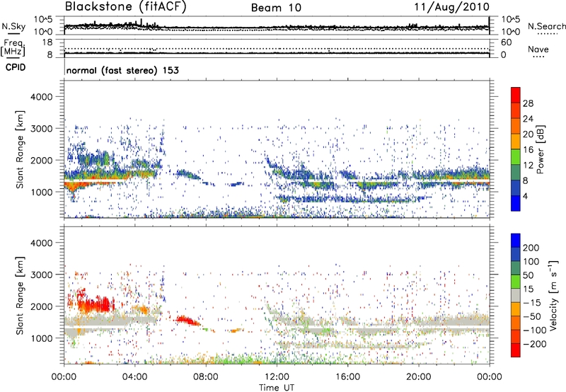
Task: Click the '12:00' time tick label
Action: tap(277, 377)
